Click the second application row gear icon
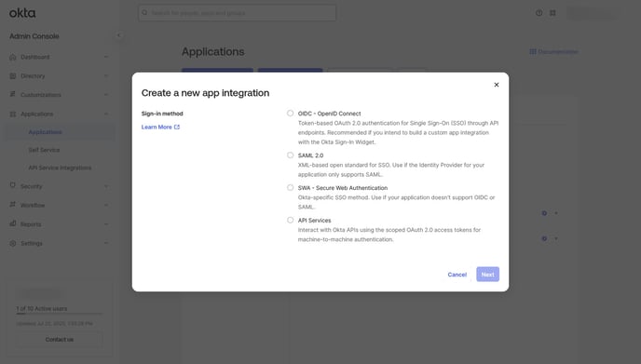The width and height of the screenshot is (641, 364). point(544,238)
